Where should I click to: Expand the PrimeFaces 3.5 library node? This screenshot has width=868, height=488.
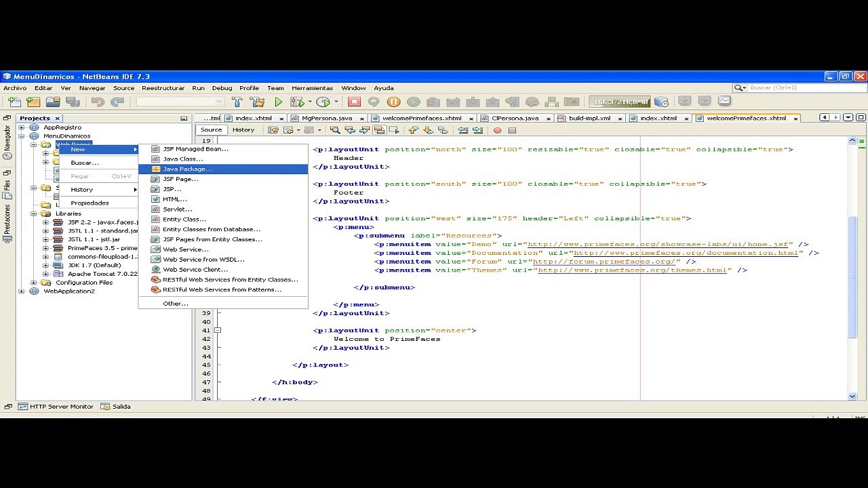[45, 248]
